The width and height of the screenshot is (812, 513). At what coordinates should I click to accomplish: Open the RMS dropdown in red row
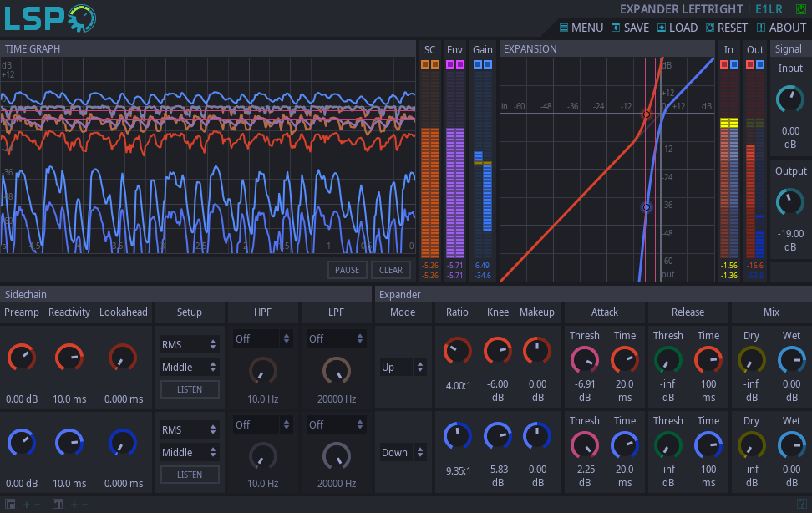tap(190, 344)
